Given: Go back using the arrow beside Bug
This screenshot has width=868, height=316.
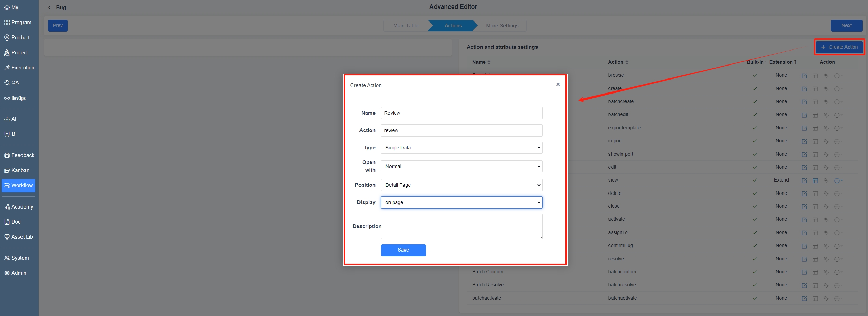Looking at the screenshot, I should click(49, 8).
